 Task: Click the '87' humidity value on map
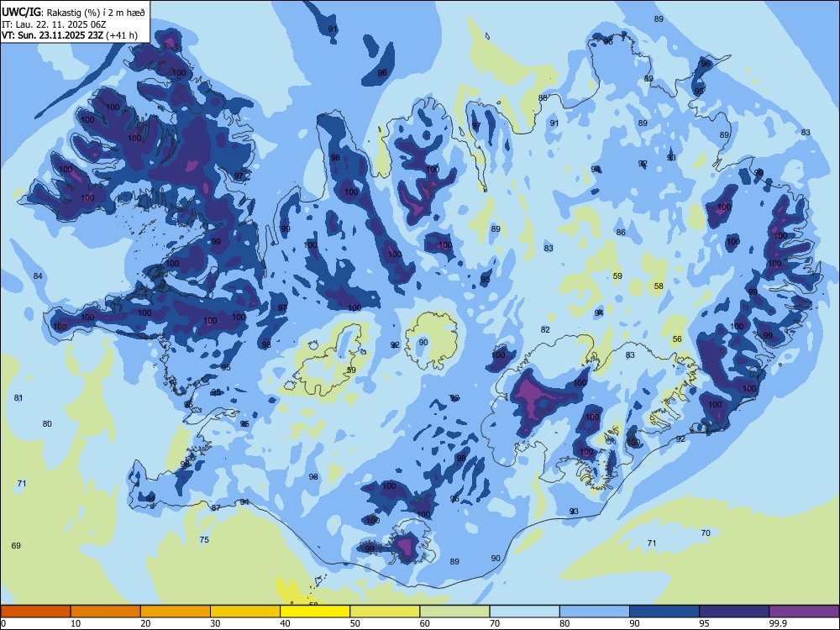(x=215, y=507)
